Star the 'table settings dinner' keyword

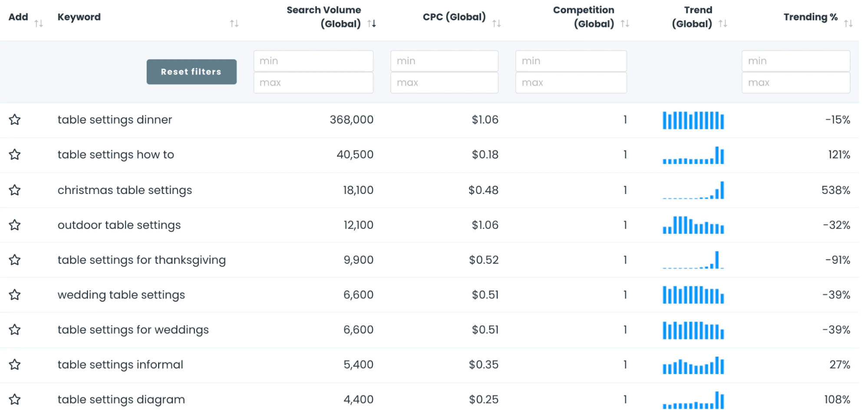click(15, 119)
